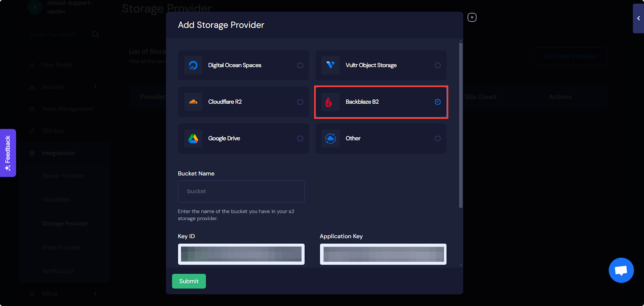
Task: Submit the storage provider form
Action: click(x=189, y=281)
